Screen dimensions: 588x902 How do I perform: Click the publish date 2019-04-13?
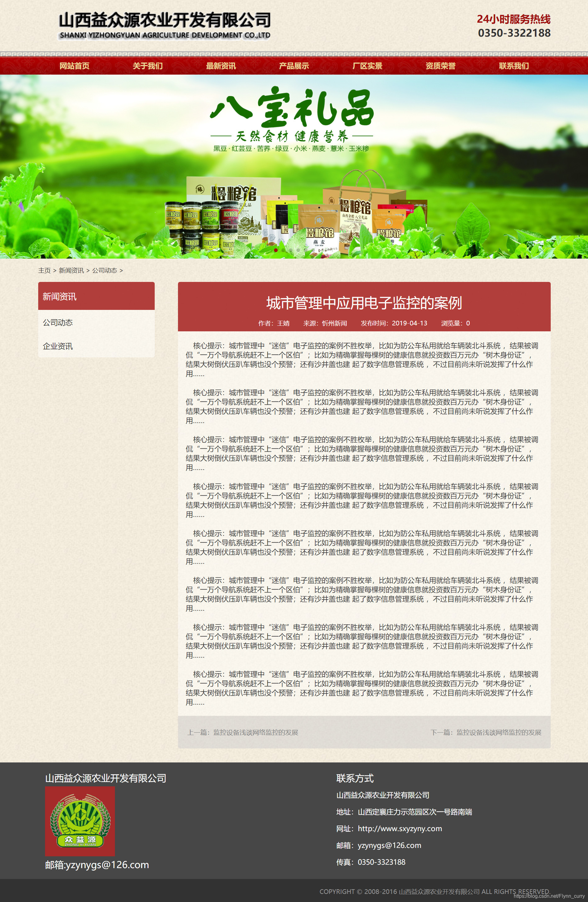[410, 323]
